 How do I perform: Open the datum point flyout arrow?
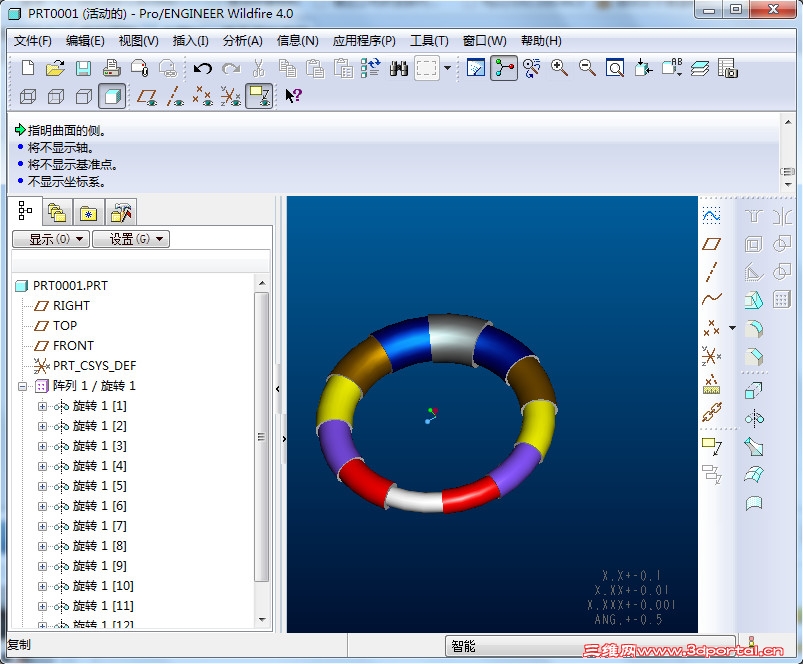click(732, 328)
